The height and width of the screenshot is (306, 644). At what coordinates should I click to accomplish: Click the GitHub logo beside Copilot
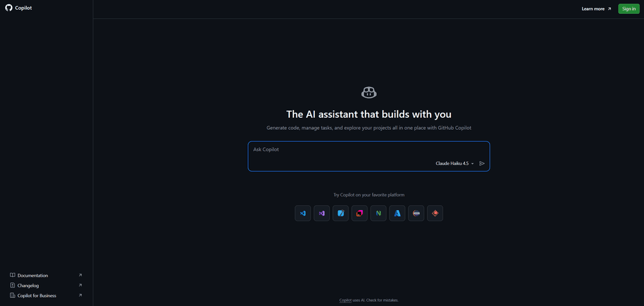(x=8, y=8)
